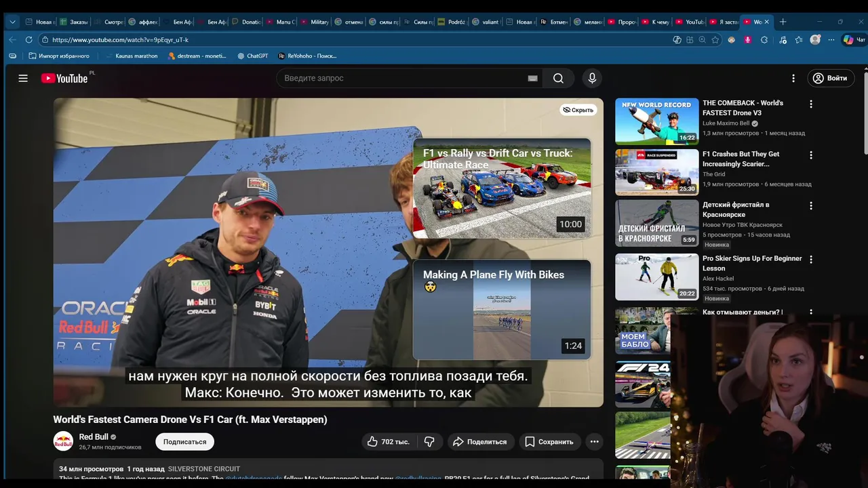Open the destream - moneti... bookmark
This screenshot has width=868, height=488.
pos(197,56)
